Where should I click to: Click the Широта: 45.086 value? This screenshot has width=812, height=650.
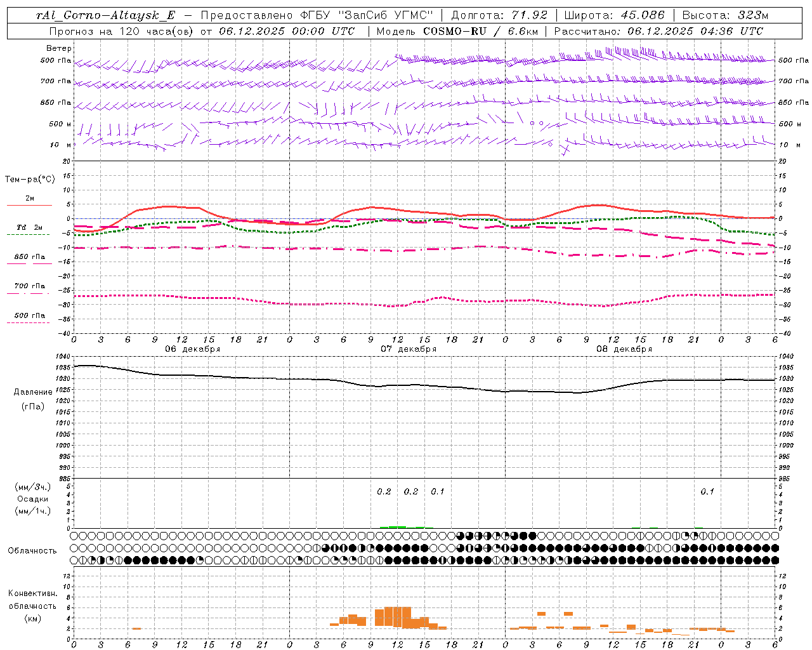click(615, 15)
